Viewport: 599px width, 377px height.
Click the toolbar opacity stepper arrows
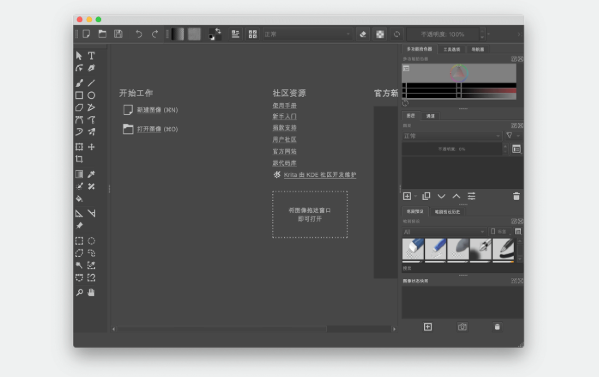click(482, 34)
